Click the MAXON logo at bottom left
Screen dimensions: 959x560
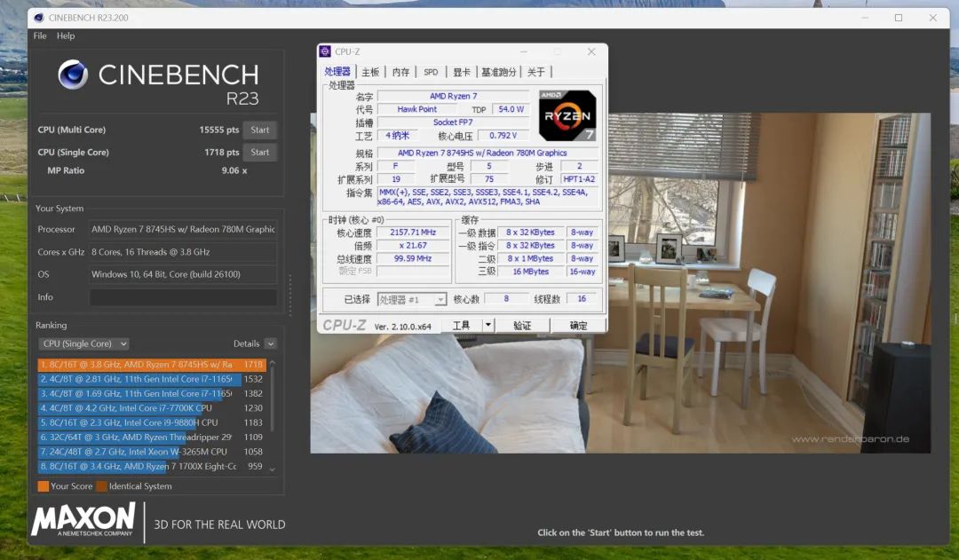(x=83, y=520)
